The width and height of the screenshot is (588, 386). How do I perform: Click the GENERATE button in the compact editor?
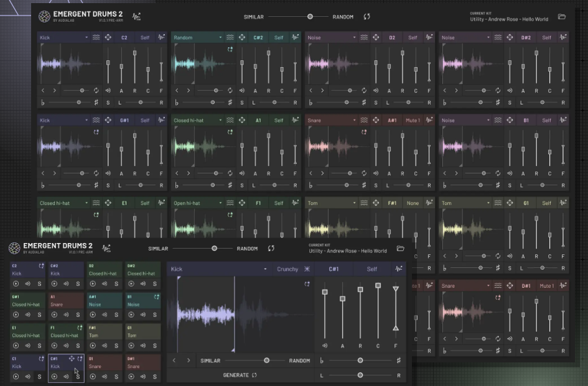(x=240, y=375)
